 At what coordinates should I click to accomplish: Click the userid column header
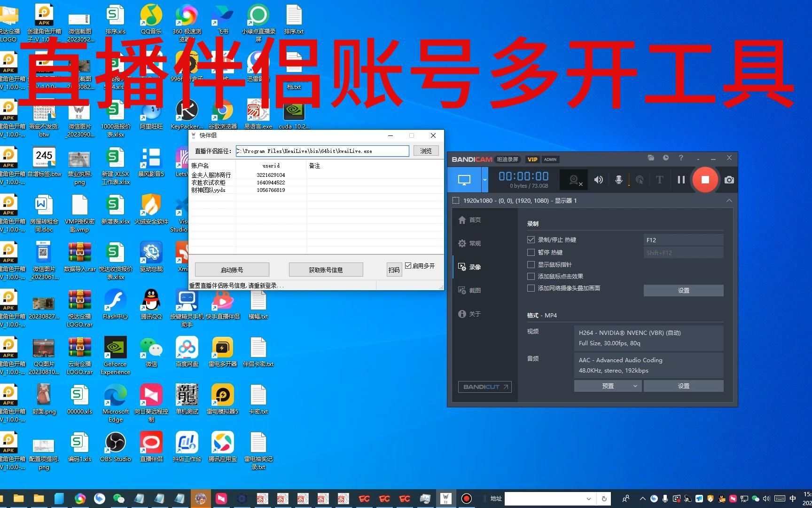271,166
